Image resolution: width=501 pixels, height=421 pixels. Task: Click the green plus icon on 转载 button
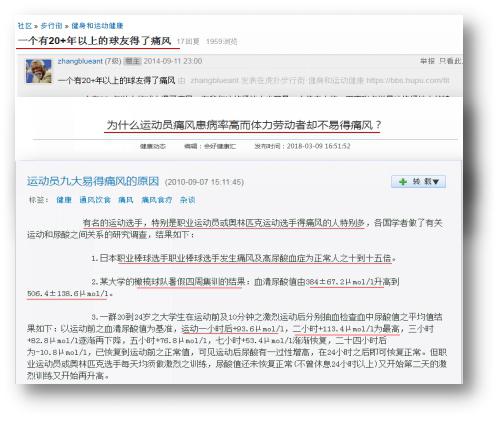click(x=403, y=182)
